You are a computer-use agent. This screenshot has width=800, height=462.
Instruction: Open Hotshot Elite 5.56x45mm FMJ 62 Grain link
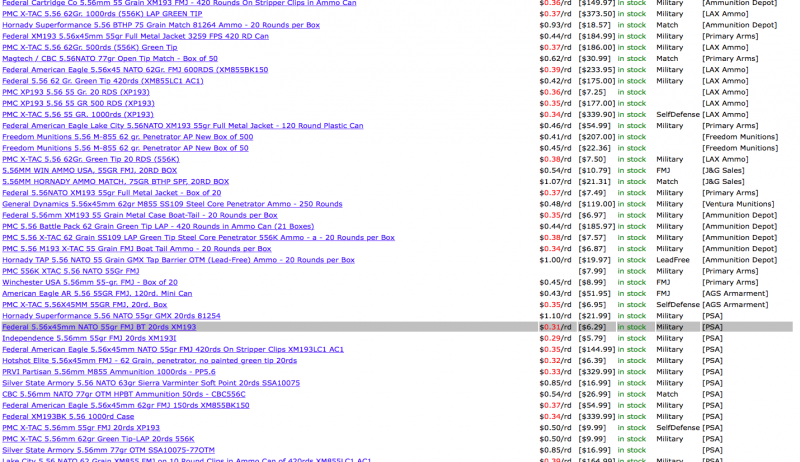(x=149, y=360)
